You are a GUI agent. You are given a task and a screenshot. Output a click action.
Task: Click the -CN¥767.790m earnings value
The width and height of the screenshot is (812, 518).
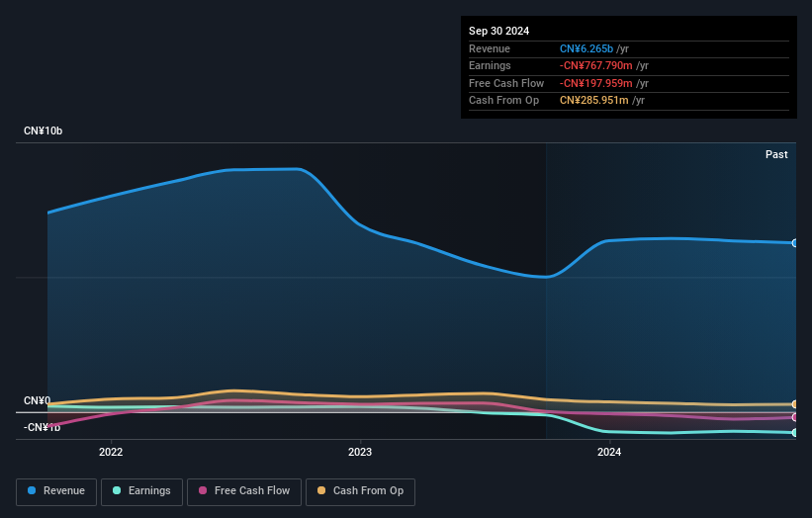pyautogui.click(x=596, y=65)
